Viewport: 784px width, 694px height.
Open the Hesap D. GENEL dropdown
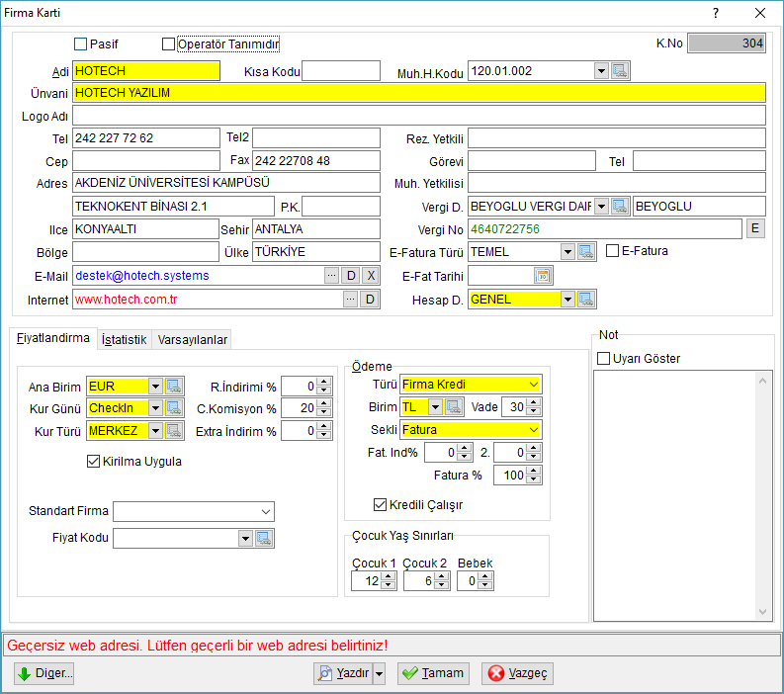567,300
